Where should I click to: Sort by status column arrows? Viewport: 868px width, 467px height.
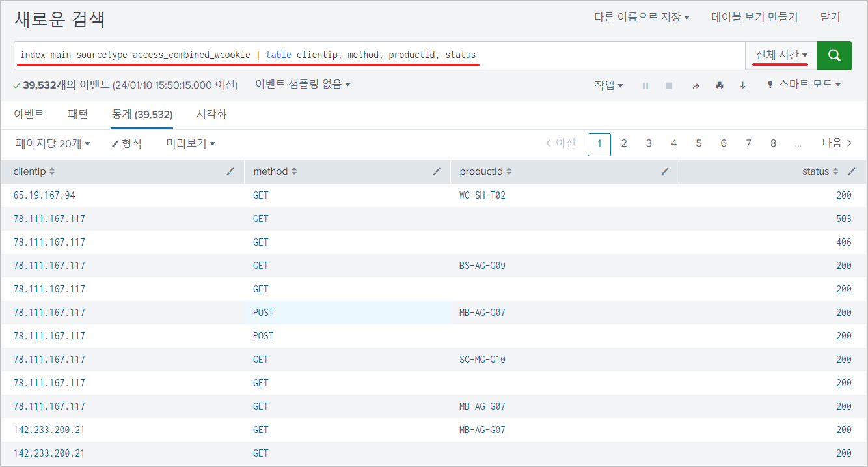(835, 171)
